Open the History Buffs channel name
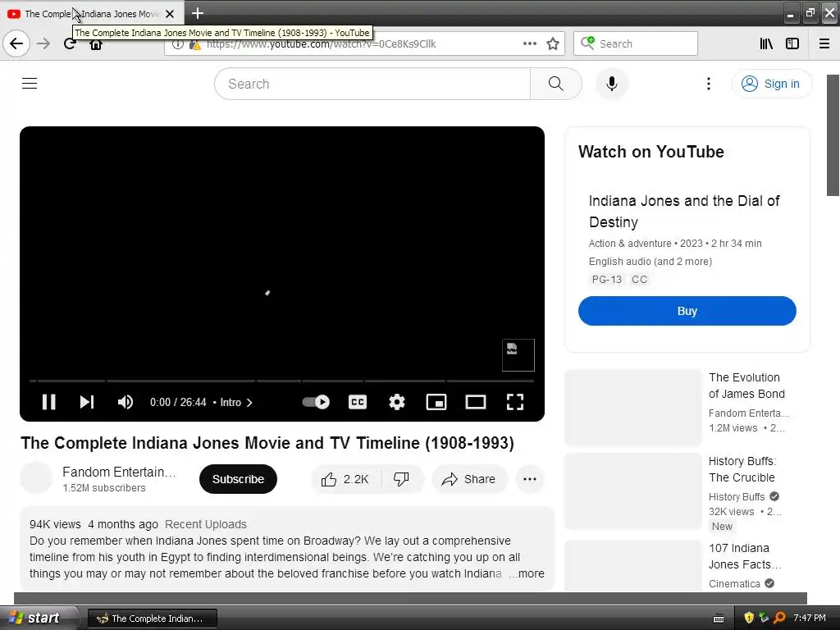This screenshot has height=630, width=840. [x=737, y=496]
